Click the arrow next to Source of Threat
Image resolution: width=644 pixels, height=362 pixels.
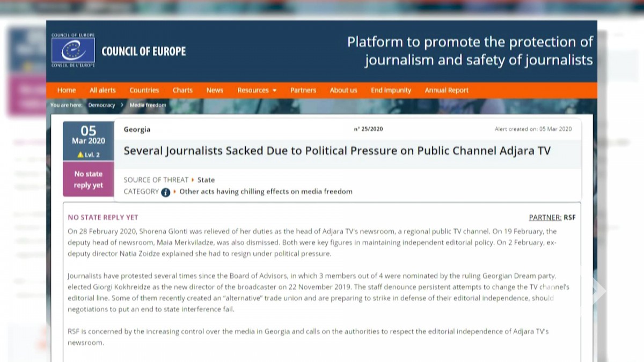pos(193,180)
